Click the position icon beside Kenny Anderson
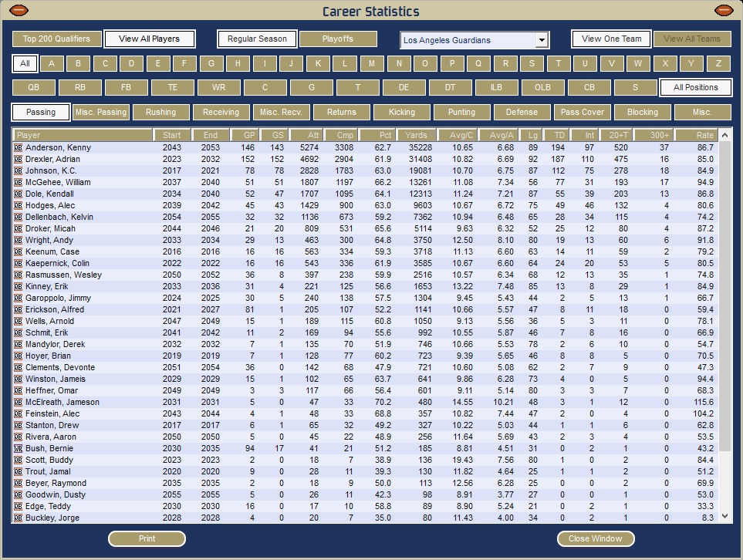This screenshot has height=560, width=743. [x=19, y=147]
